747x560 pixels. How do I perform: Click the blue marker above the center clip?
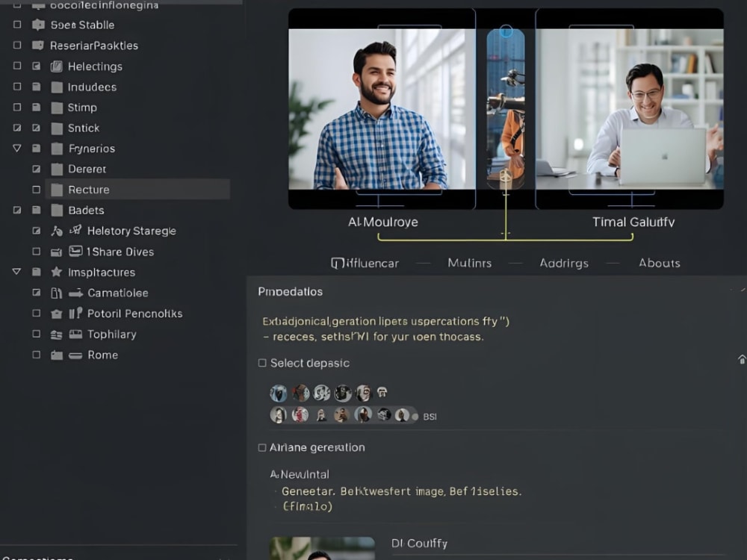point(506,31)
